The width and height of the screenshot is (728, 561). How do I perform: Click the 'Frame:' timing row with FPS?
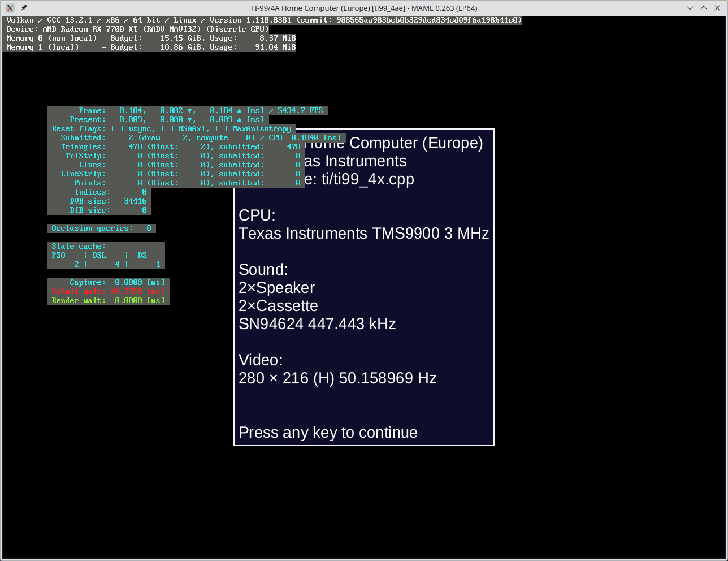click(188, 111)
